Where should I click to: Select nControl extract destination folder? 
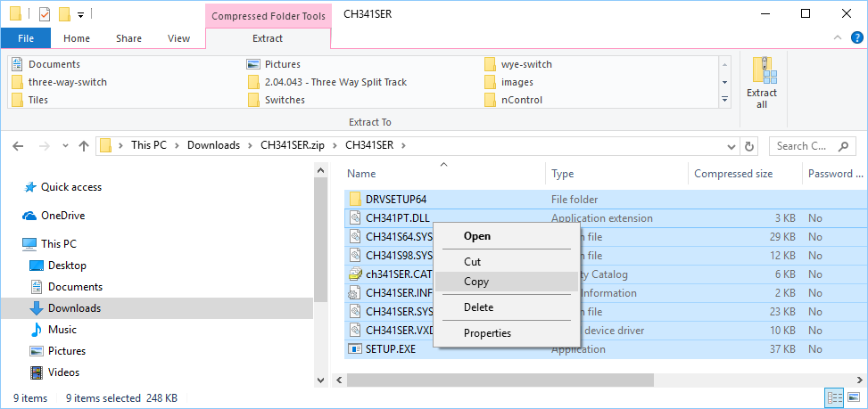(513, 100)
